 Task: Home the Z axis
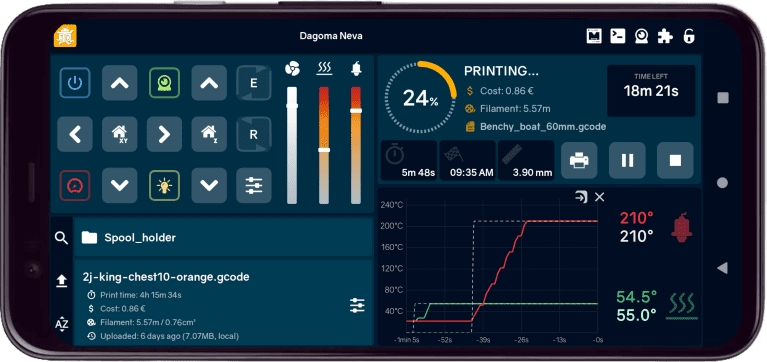click(209, 134)
